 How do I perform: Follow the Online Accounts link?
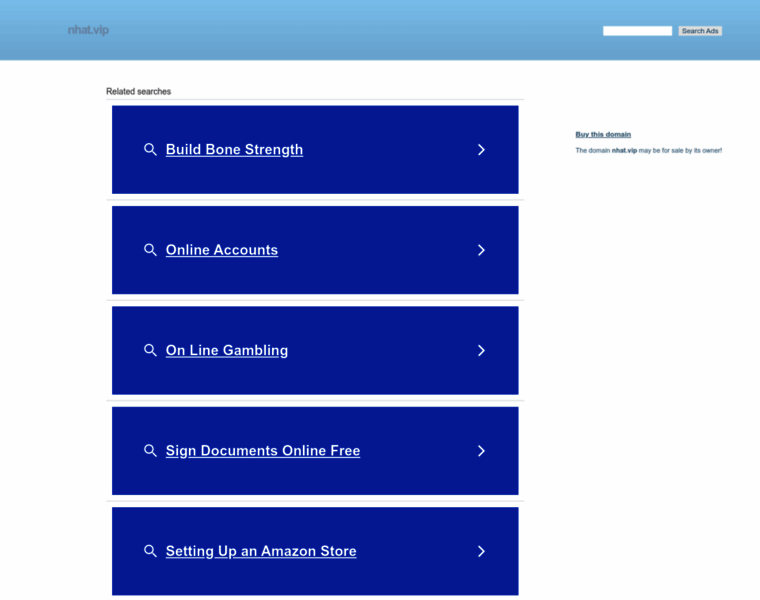tap(222, 250)
